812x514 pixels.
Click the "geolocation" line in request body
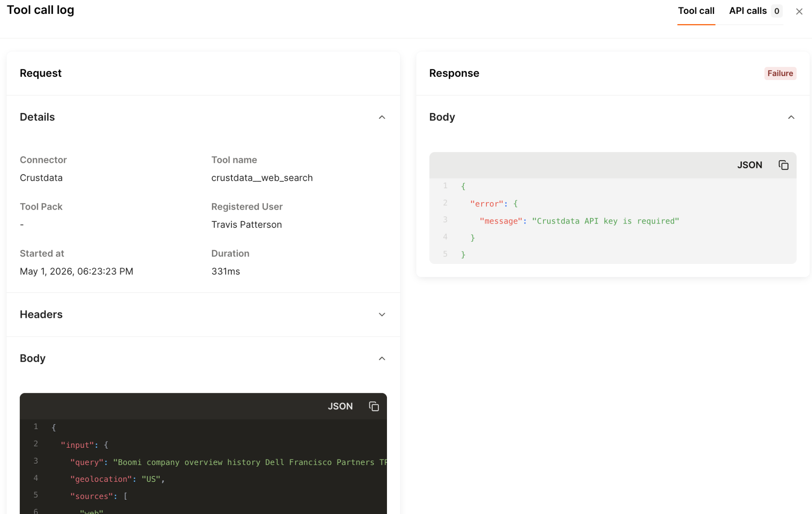pyautogui.click(x=117, y=479)
